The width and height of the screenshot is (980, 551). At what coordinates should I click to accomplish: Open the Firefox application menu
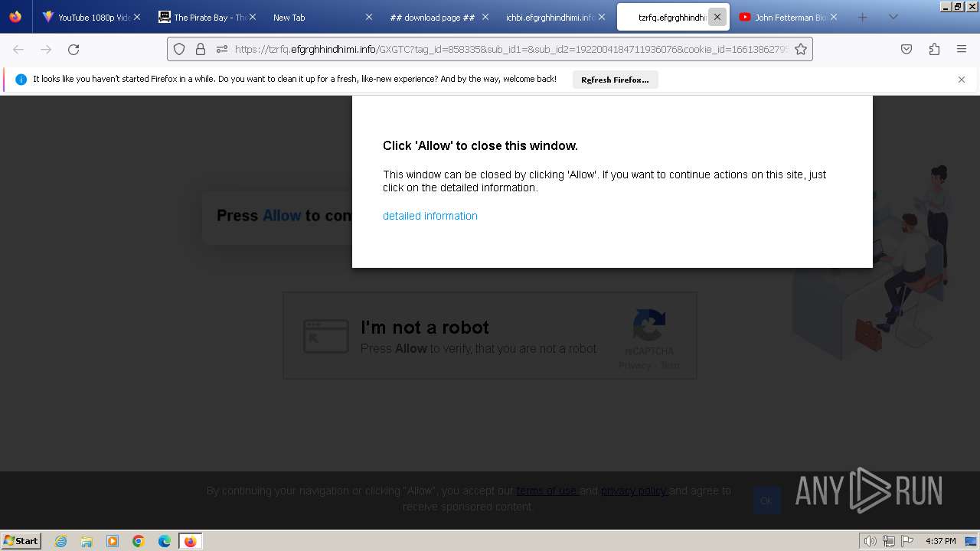[x=962, y=49]
